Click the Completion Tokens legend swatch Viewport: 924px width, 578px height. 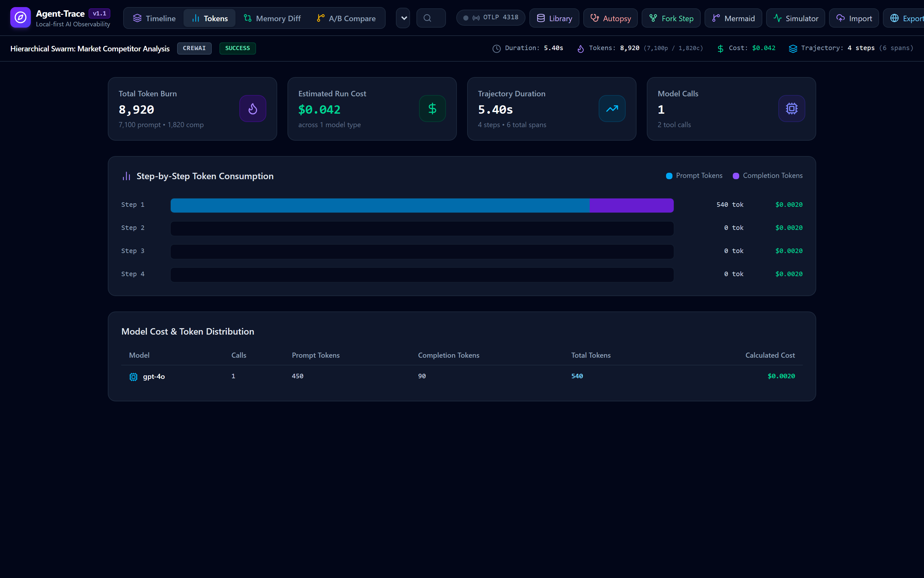click(x=736, y=176)
